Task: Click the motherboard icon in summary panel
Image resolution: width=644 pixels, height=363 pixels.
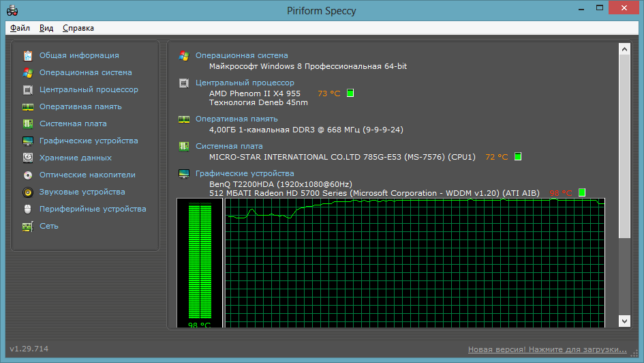Action: tap(184, 146)
